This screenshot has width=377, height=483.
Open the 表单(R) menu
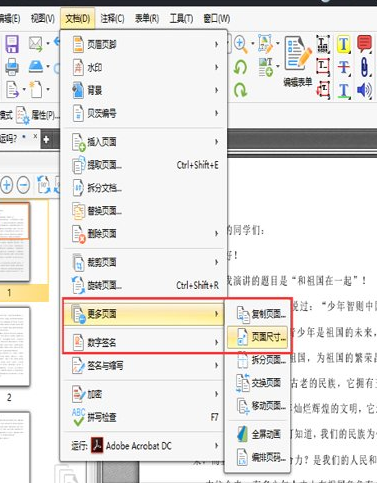(x=147, y=18)
